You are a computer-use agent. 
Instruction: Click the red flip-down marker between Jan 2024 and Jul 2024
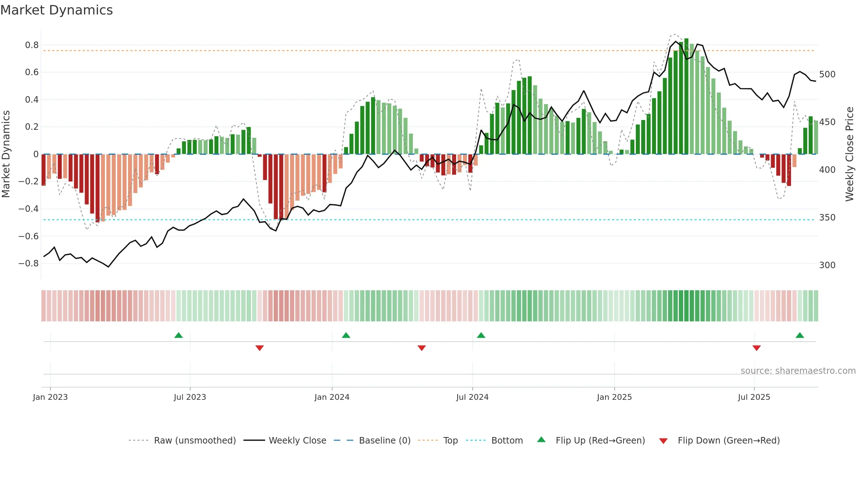pyautogui.click(x=422, y=348)
